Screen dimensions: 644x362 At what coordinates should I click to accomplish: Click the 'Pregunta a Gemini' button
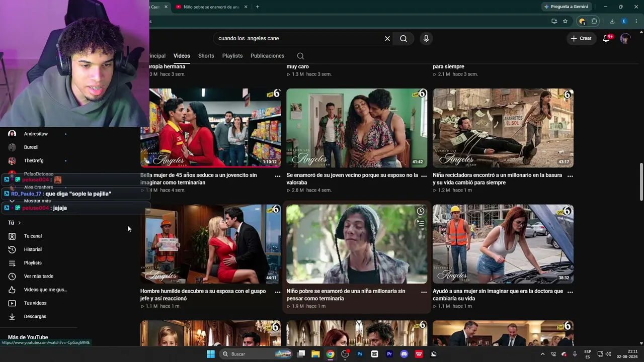(x=566, y=7)
